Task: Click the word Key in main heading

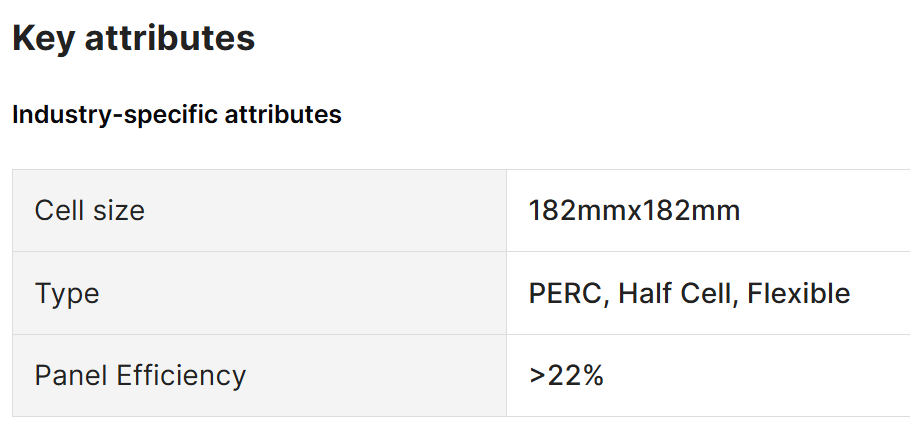Action: (x=44, y=38)
